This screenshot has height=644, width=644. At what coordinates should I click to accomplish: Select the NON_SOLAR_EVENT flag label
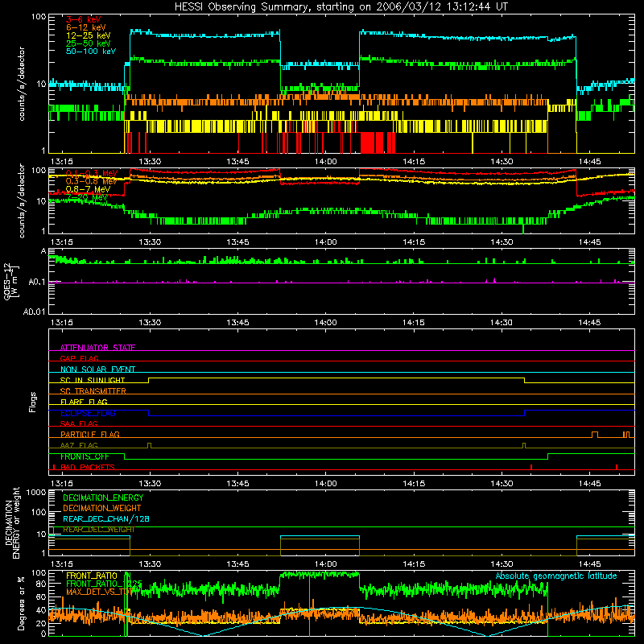[97, 369]
